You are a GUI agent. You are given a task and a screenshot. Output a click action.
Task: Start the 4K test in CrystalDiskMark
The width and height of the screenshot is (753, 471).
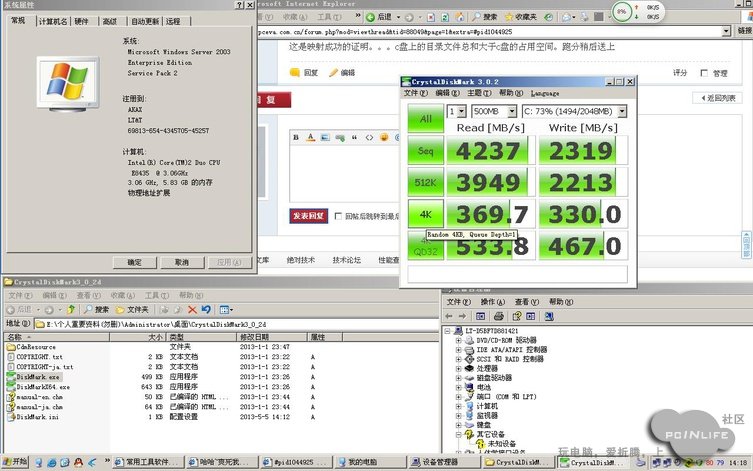click(425, 214)
